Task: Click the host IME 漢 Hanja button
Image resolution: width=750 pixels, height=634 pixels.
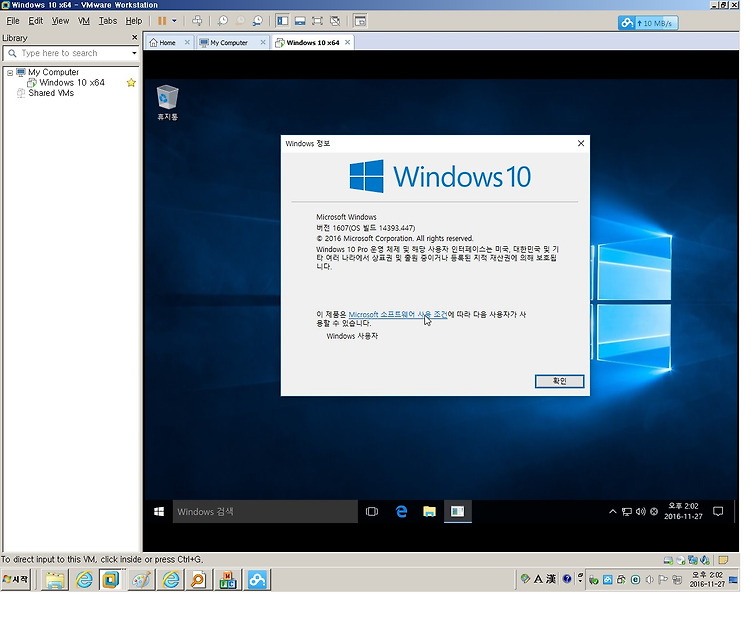Action: tap(551, 579)
